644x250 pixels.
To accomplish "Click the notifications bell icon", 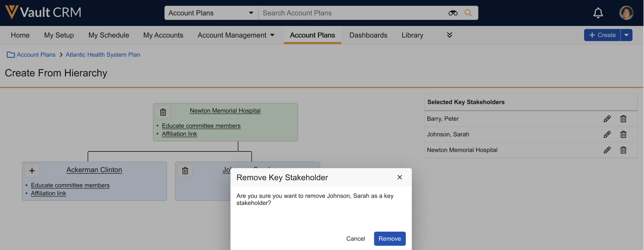I will point(598,13).
